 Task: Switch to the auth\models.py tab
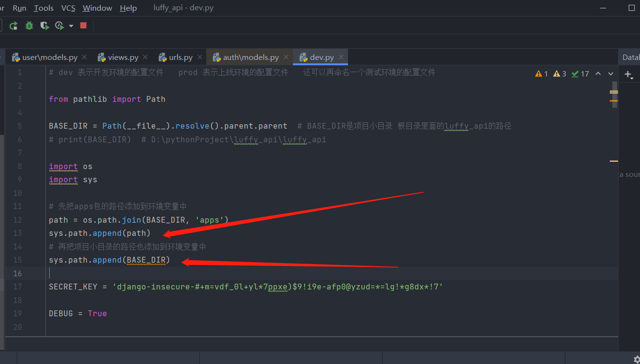point(251,57)
